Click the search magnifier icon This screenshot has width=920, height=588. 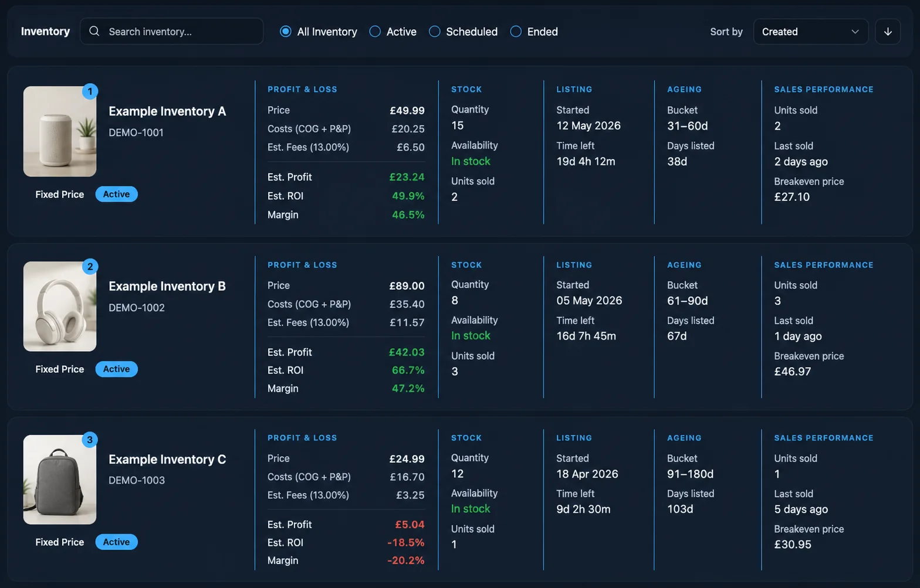click(94, 31)
